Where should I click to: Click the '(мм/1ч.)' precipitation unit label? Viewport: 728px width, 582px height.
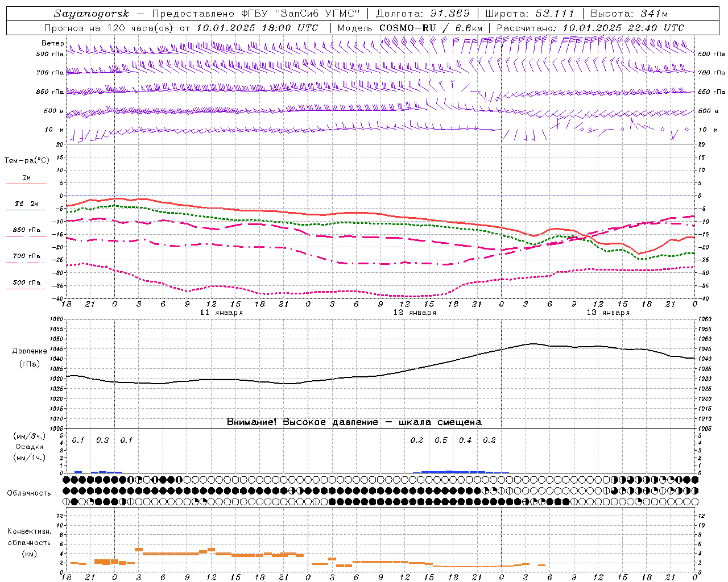(30, 458)
